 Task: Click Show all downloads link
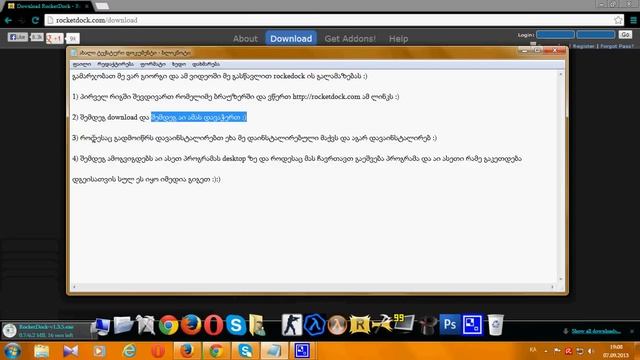click(596, 331)
